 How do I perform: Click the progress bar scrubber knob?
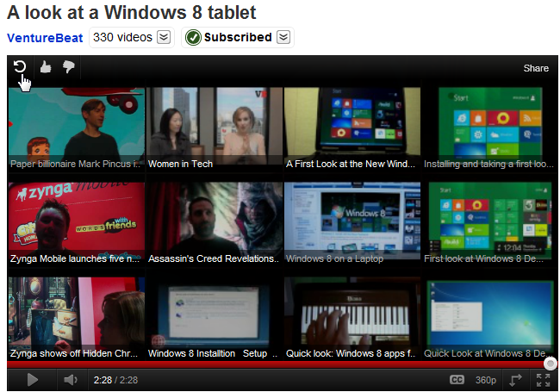551,364
